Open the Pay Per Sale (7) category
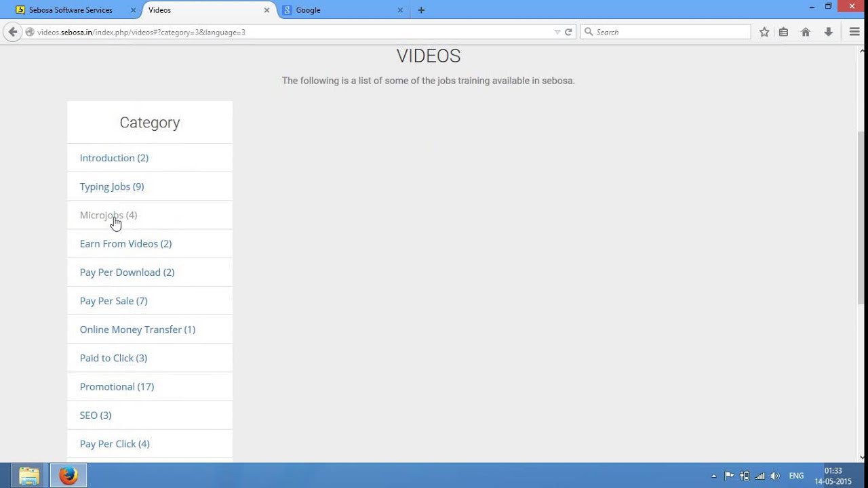Screen dimensions: 868x488 pos(113,301)
